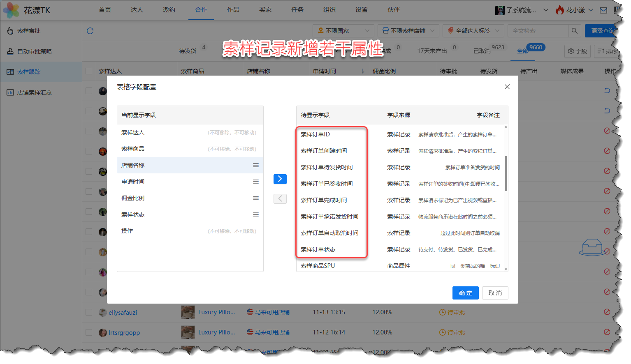The width and height of the screenshot is (631, 364).
Task: Expand the 不限国家 country dropdown
Action: coord(343,31)
